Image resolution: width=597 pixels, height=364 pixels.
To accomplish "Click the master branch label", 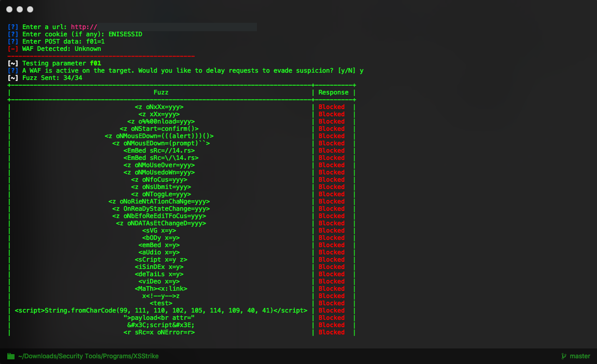I will 580,356.
